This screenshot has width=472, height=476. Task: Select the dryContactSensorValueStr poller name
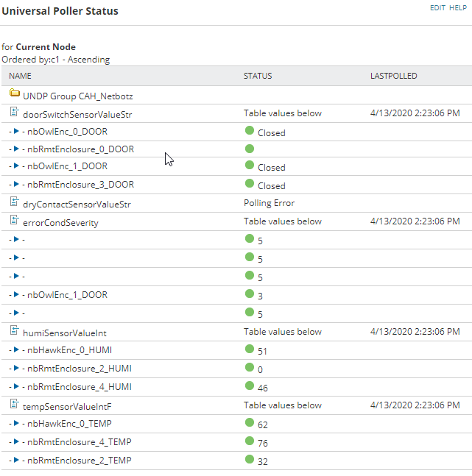click(77, 205)
